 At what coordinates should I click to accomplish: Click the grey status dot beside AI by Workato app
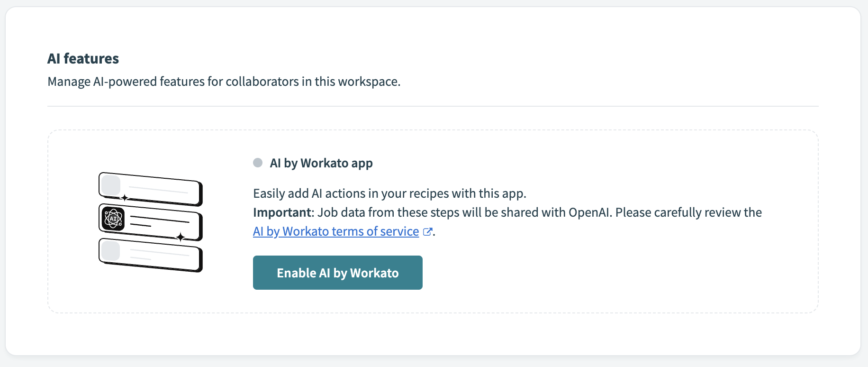(x=258, y=163)
